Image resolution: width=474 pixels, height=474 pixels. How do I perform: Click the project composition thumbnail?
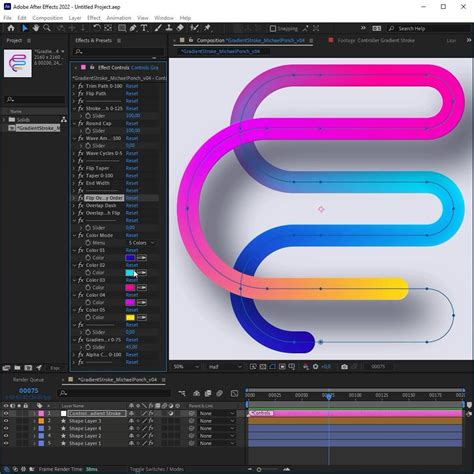(18, 63)
